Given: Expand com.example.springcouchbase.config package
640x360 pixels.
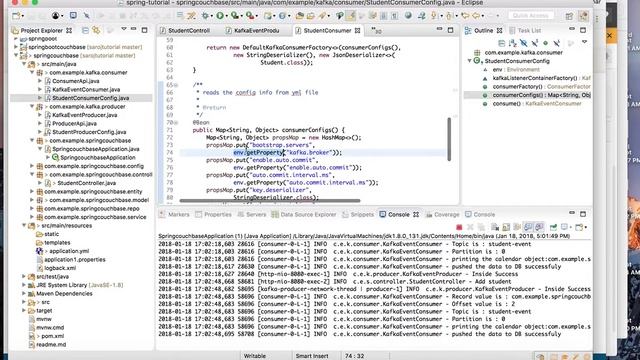Looking at the screenshot, I should (32, 166).
